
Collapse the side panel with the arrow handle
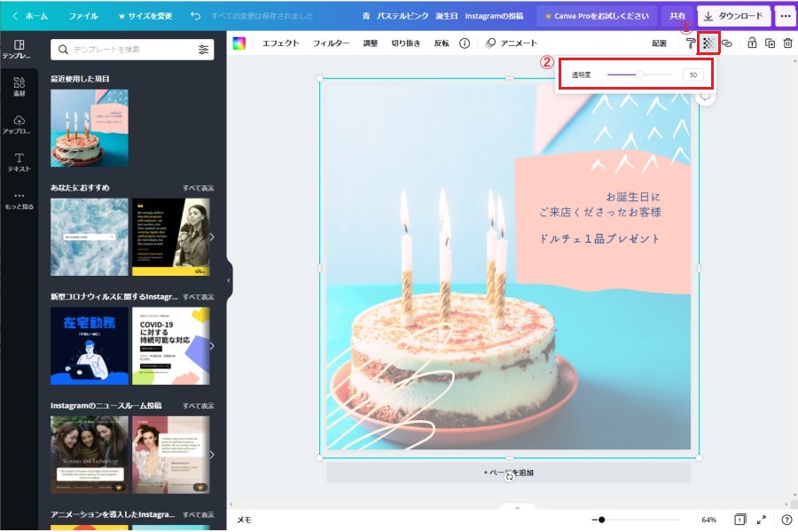point(229,280)
